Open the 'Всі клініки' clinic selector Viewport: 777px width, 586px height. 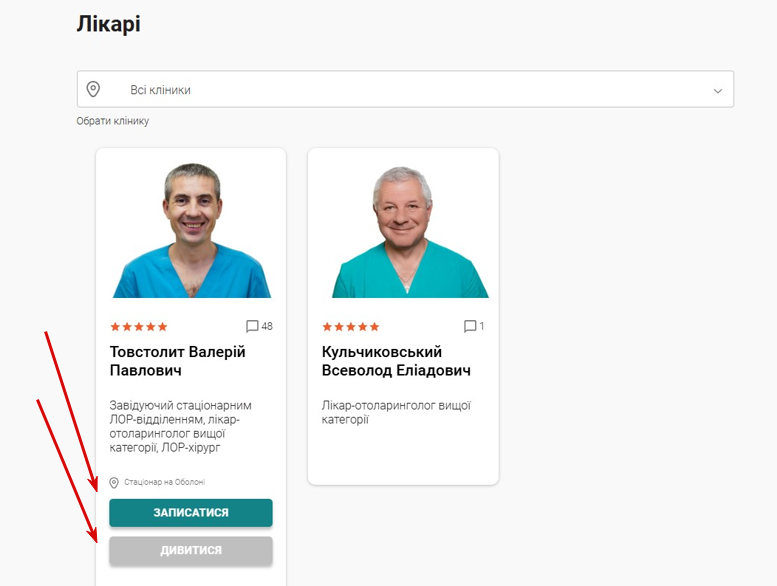[405, 89]
